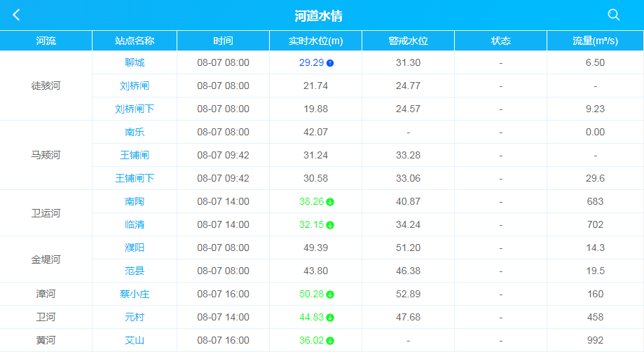Click the green down arrow beside 44.83
The height and width of the screenshot is (352, 644).
point(330,318)
